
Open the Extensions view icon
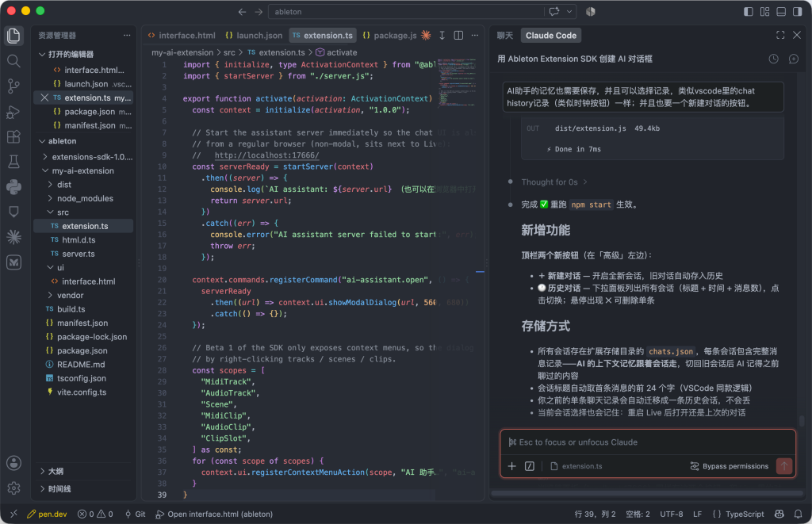[x=14, y=136]
